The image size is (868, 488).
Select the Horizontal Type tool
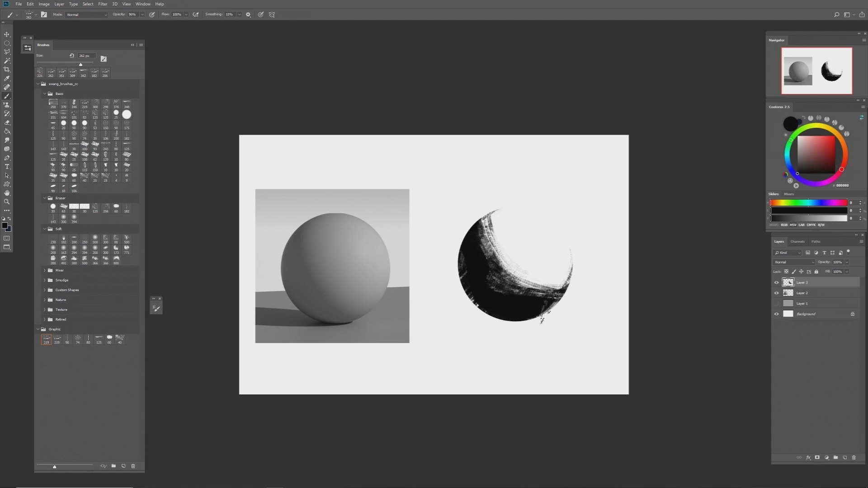pos(7,167)
